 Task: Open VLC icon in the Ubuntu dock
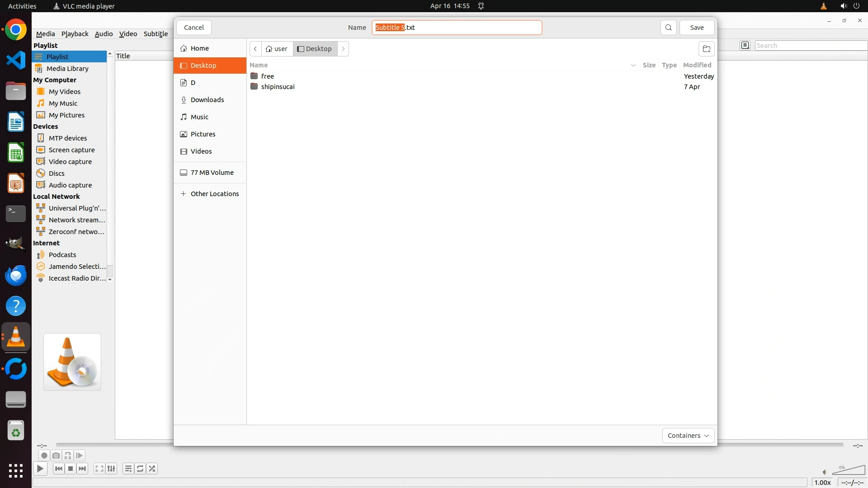click(x=16, y=337)
